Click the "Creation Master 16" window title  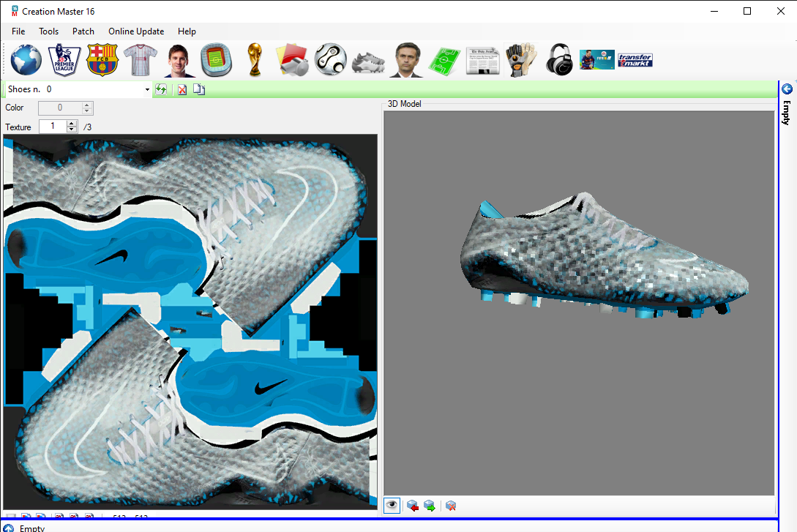[x=59, y=11]
